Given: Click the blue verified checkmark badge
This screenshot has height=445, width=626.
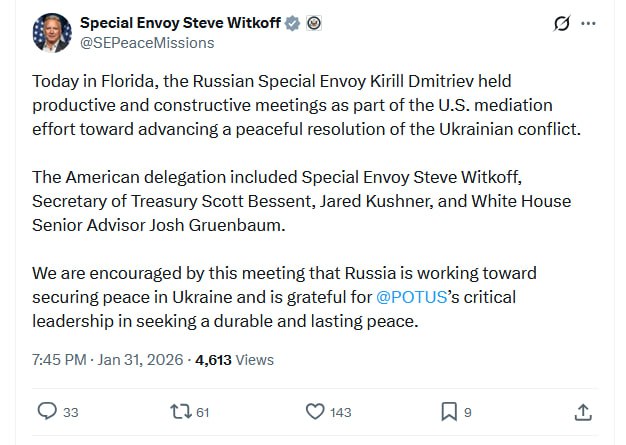Looking at the screenshot, I should [x=295, y=23].
